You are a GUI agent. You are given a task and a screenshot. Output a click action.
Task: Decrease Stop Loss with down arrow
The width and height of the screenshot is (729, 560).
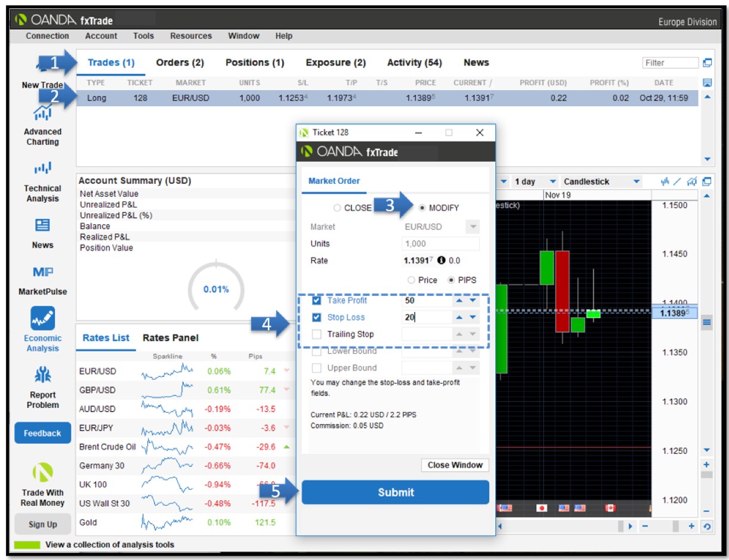[x=472, y=317]
